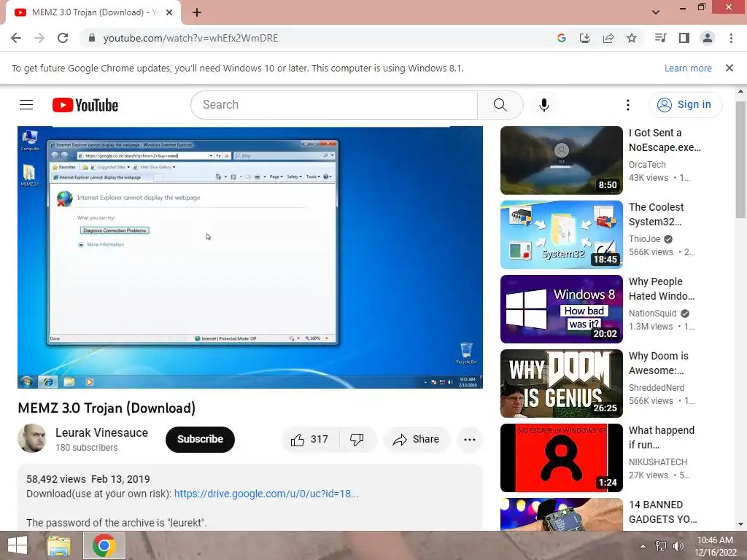Click the browser forward arrow
The image size is (747, 560).
39,38
